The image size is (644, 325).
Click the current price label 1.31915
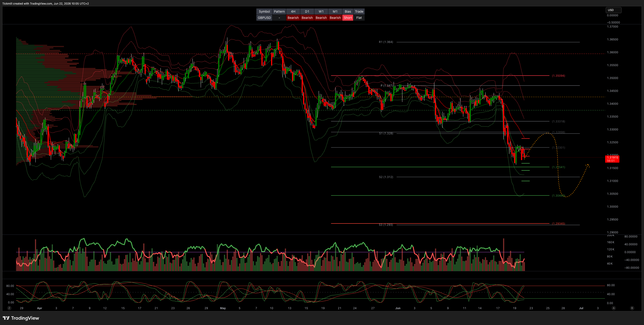[x=612, y=159]
